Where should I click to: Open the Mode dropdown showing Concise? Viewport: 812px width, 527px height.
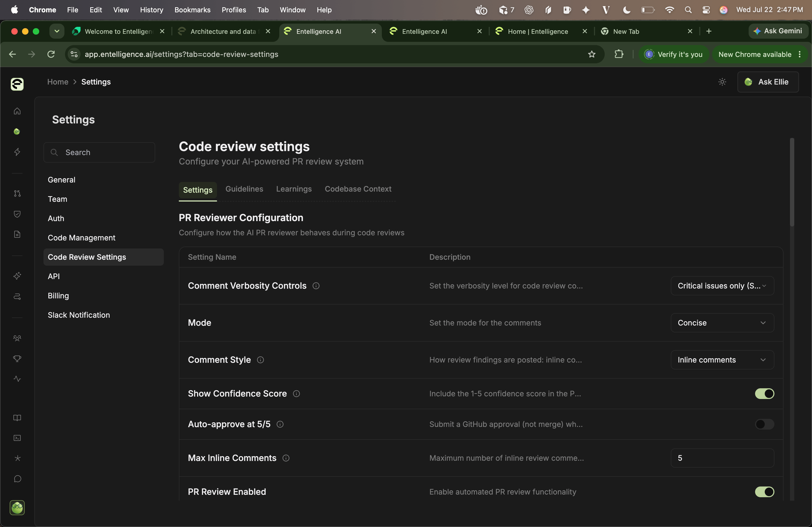pyautogui.click(x=722, y=323)
